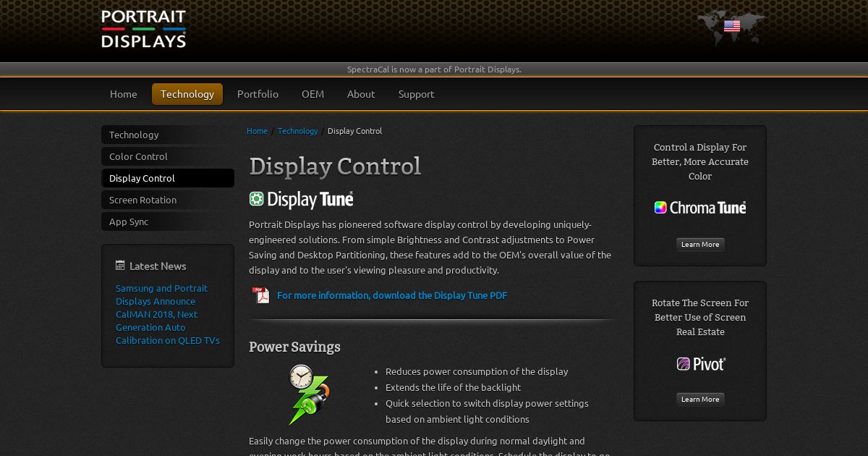Click the Latest News heading text

click(x=158, y=266)
